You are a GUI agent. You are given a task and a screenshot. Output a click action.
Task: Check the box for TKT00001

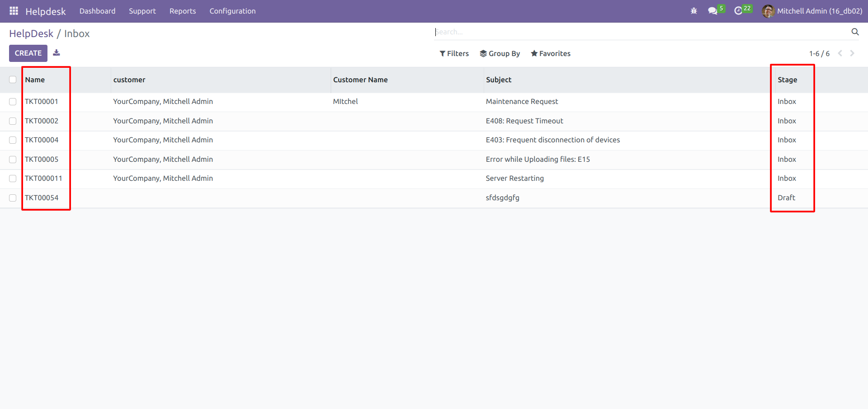pyautogui.click(x=13, y=102)
